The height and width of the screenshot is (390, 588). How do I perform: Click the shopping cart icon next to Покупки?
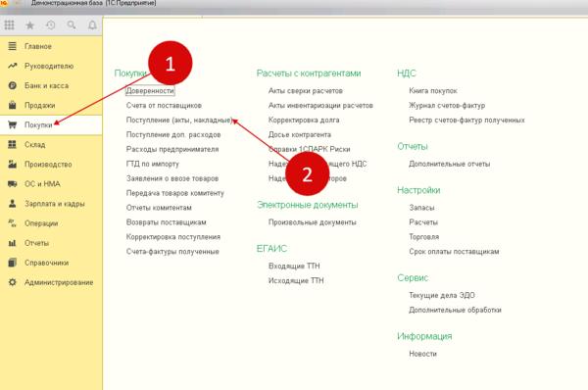13,124
